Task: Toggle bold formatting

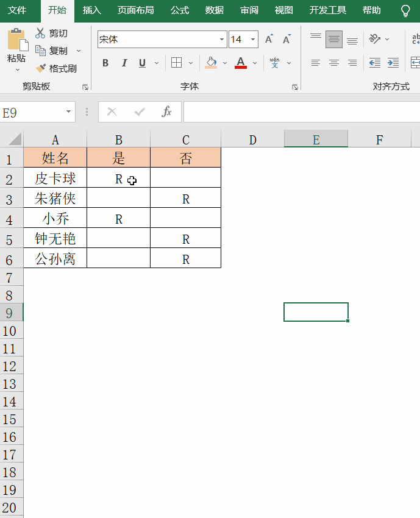Action: 105,63
